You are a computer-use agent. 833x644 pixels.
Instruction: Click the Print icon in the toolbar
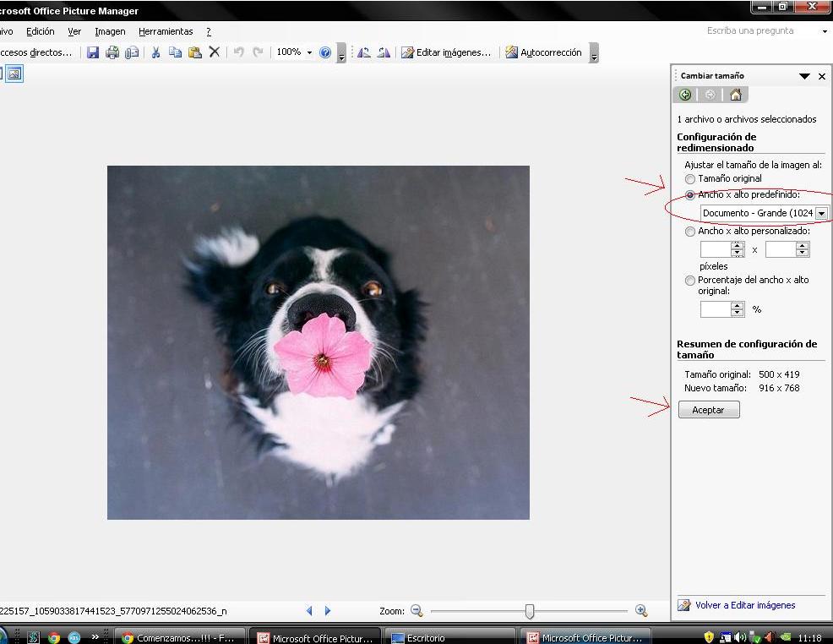112,52
